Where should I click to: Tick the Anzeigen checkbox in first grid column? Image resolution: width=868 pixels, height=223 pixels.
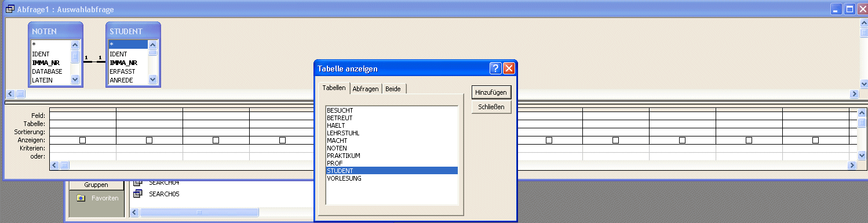83,140
